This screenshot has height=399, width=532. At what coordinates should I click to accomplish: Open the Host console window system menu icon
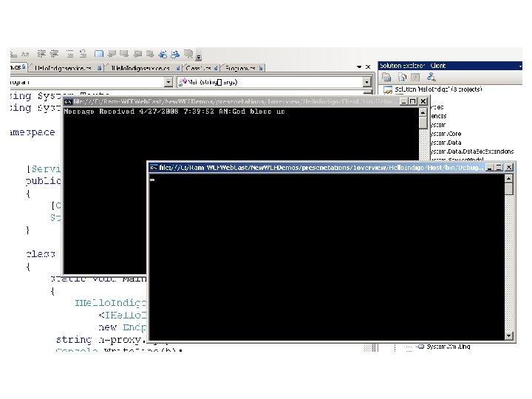click(x=154, y=167)
